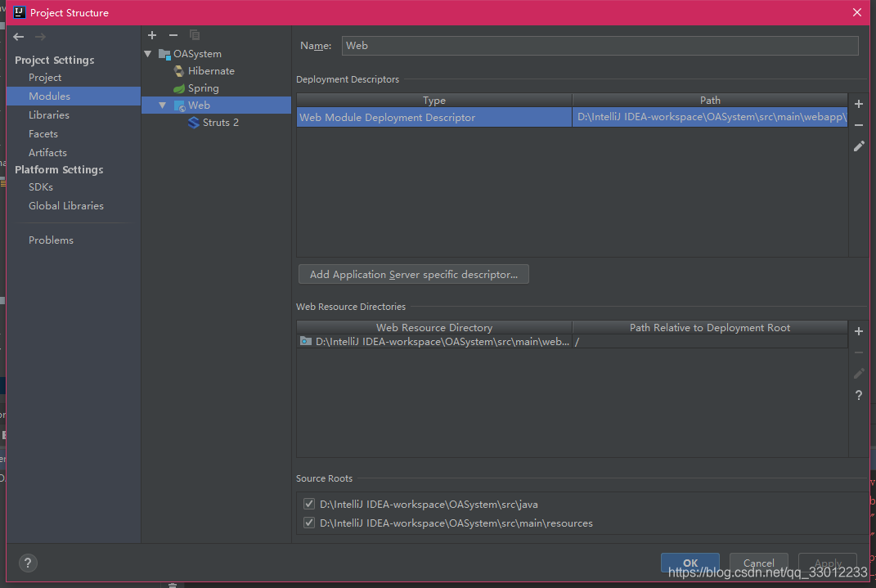Click Path Relative to Deployment Root header
The height and width of the screenshot is (588, 876).
(710, 328)
